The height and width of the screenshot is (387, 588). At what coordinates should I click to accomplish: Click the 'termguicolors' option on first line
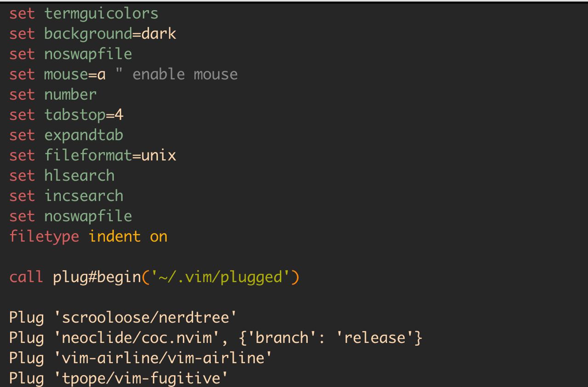click(101, 14)
